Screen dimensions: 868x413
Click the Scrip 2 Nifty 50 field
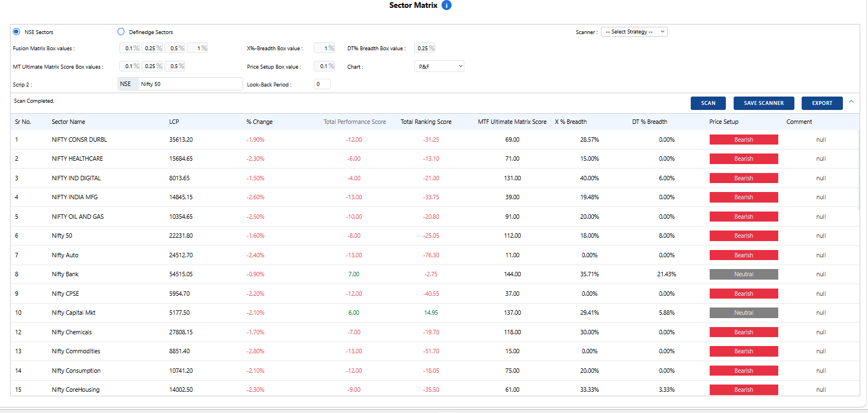pos(191,84)
